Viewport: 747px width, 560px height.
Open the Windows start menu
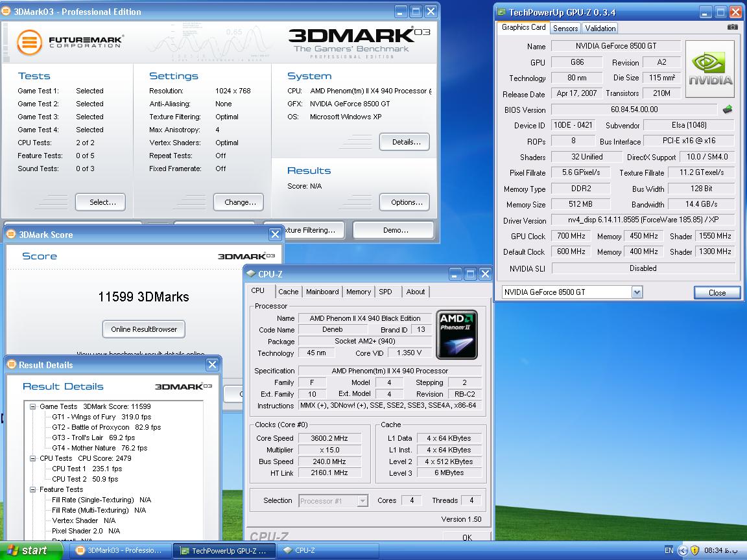(x=30, y=550)
